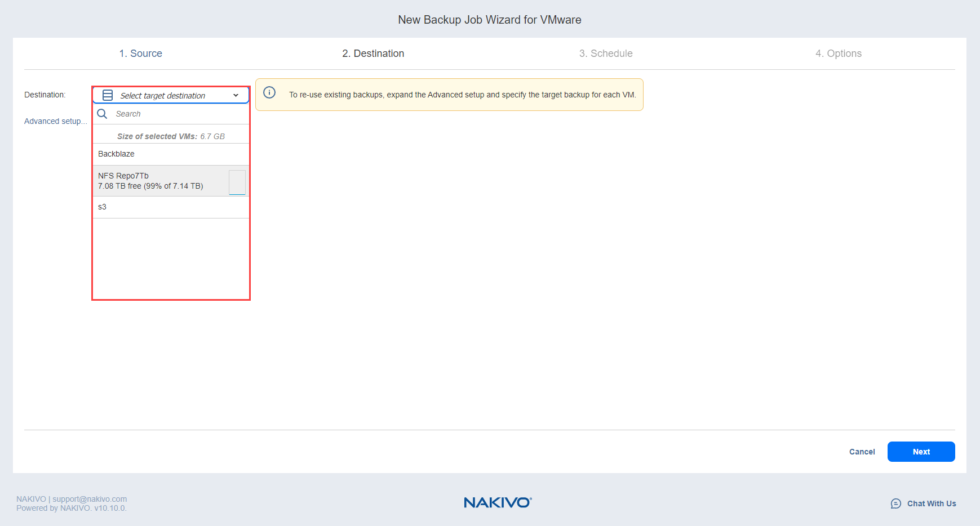
Task: Click the repository icon in the destination selector
Action: (x=108, y=95)
